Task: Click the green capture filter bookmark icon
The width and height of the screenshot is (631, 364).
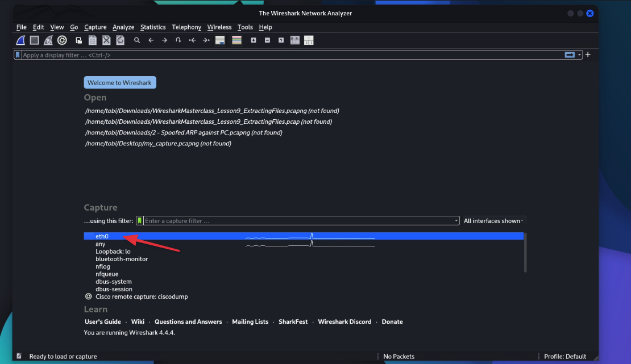Action: tap(140, 221)
